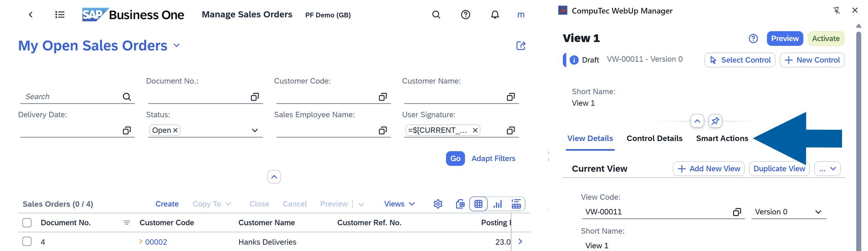Open value help for Sales Employee Name
The width and height of the screenshot is (868, 251).
383,130
